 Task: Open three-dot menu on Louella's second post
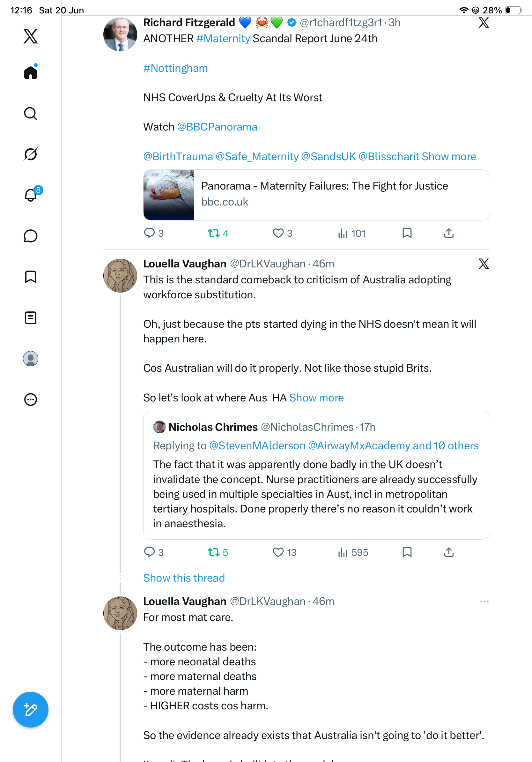pyautogui.click(x=484, y=601)
